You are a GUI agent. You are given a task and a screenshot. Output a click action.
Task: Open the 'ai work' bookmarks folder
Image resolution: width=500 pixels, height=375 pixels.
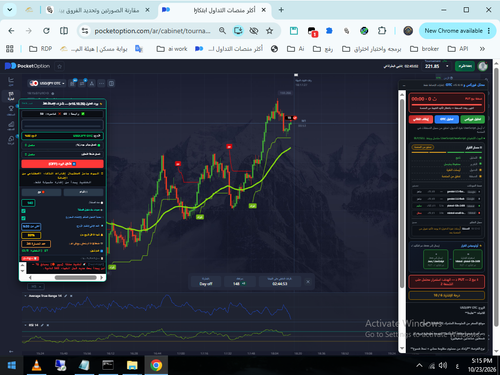coord(172,49)
